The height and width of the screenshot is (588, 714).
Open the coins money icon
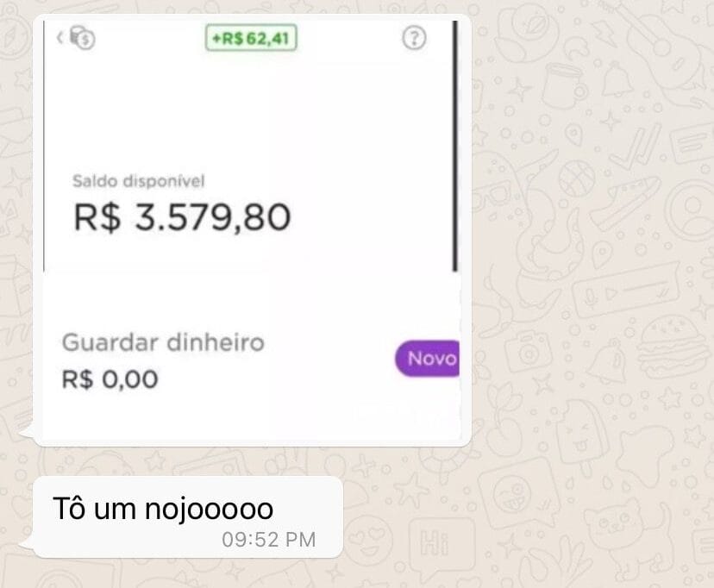tap(83, 38)
